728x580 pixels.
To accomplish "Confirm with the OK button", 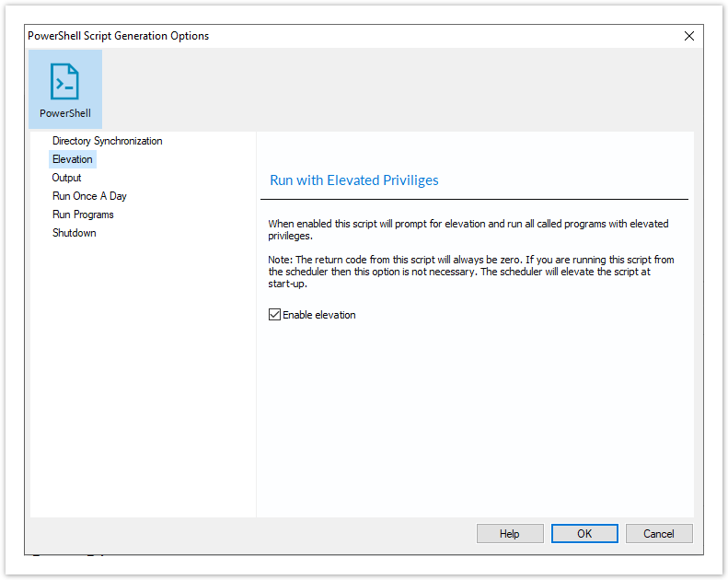I will [584, 534].
